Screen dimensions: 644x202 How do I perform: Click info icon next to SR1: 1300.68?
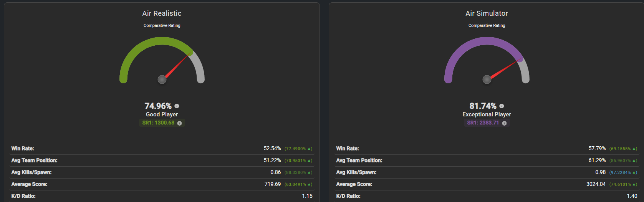pos(179,123)
